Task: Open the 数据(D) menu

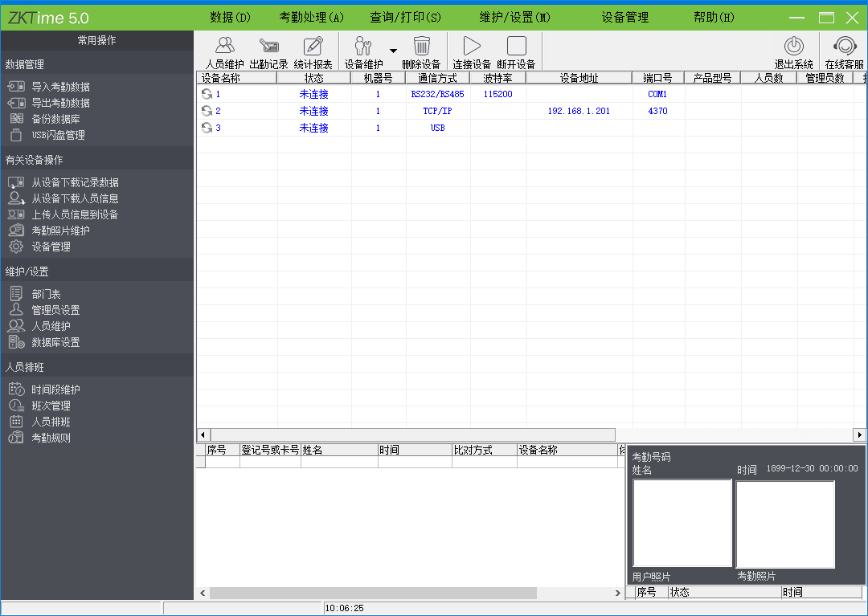Action: [230, 17]
